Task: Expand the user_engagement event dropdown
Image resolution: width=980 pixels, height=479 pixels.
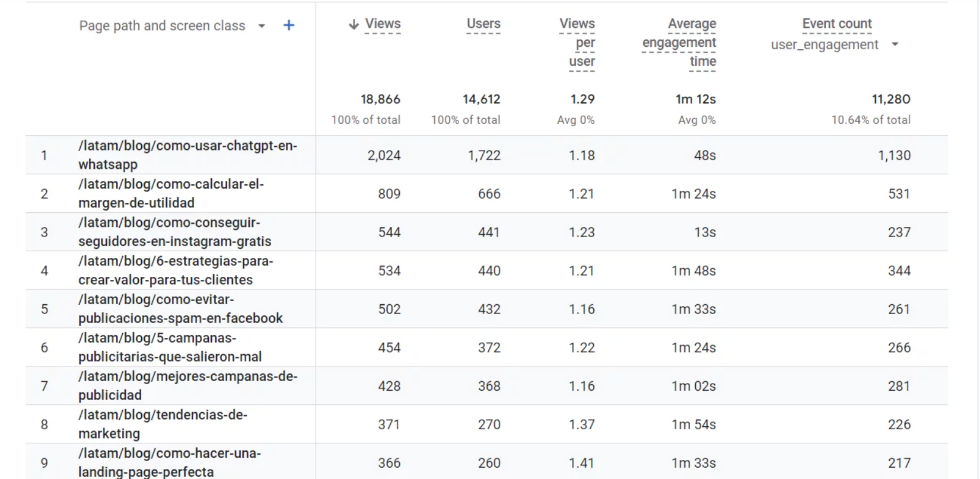Action: [x=895, y=44]
